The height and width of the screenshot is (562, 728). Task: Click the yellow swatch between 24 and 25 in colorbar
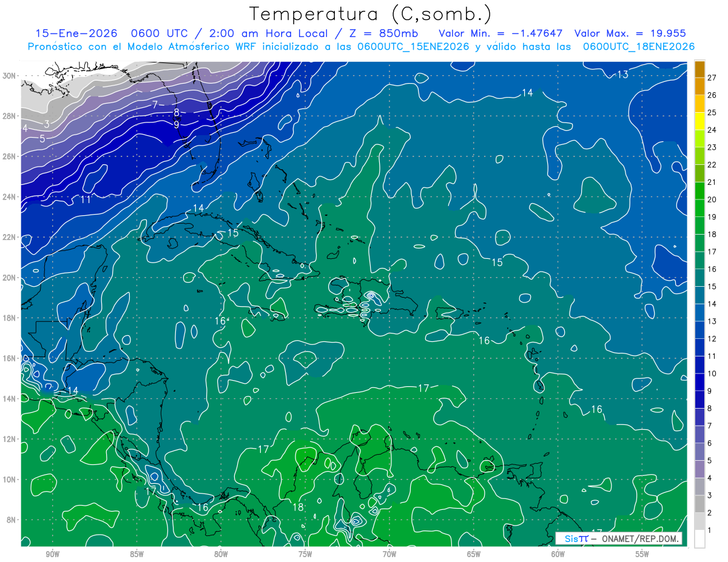[x=699, y=121]
